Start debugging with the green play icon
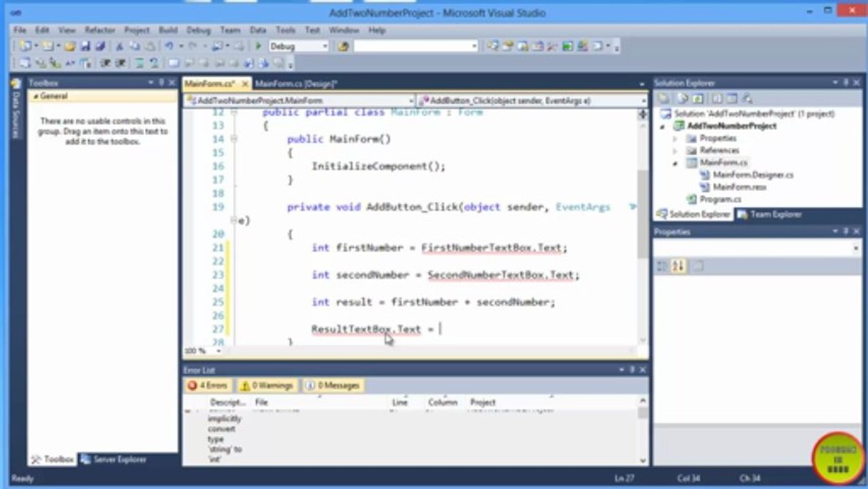 click(258, 46)
